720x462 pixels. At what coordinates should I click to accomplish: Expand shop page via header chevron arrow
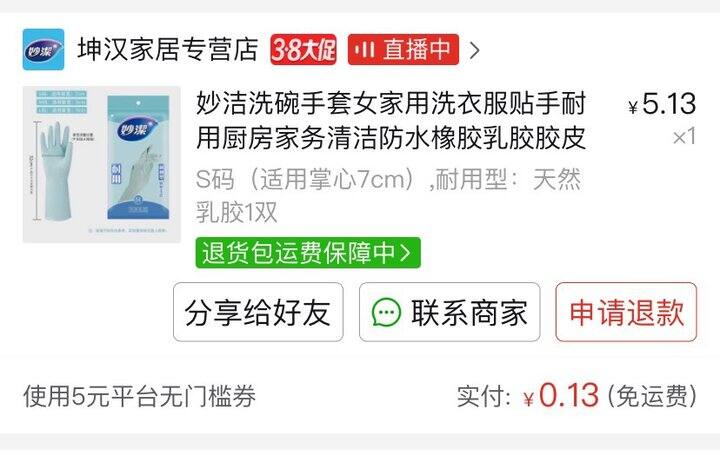point(475,50)
